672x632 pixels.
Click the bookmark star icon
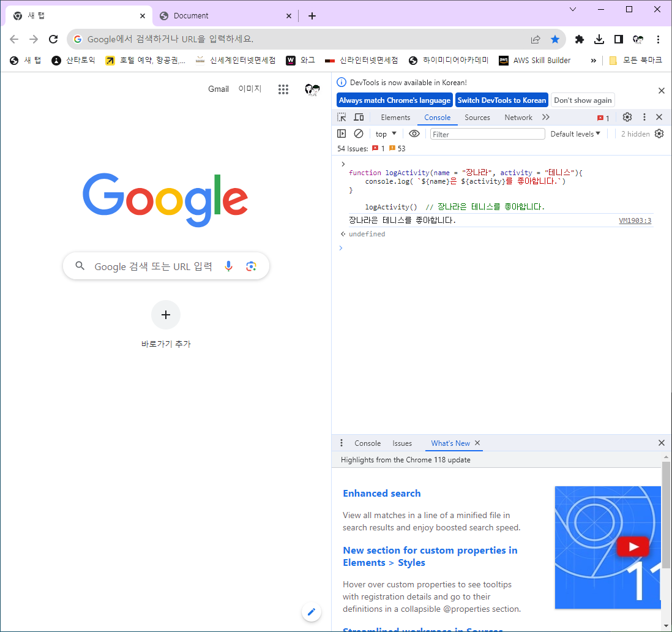tap(555, 39)
